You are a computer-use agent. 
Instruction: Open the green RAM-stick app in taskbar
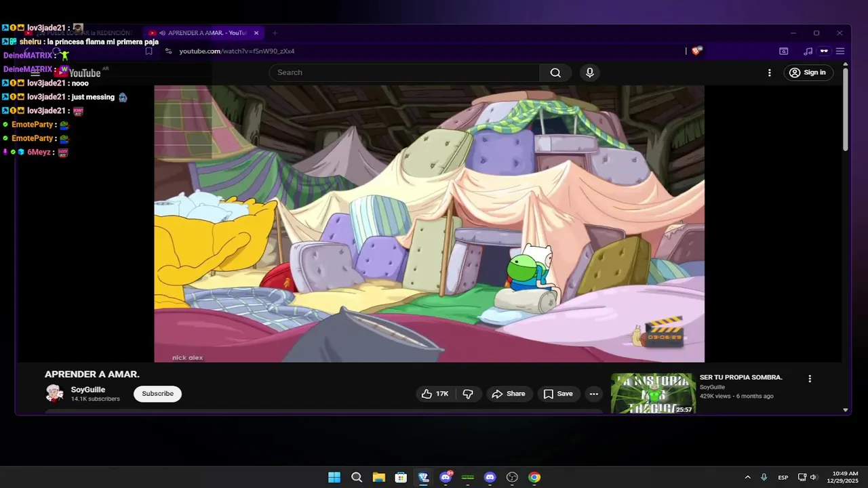[468, 477]
